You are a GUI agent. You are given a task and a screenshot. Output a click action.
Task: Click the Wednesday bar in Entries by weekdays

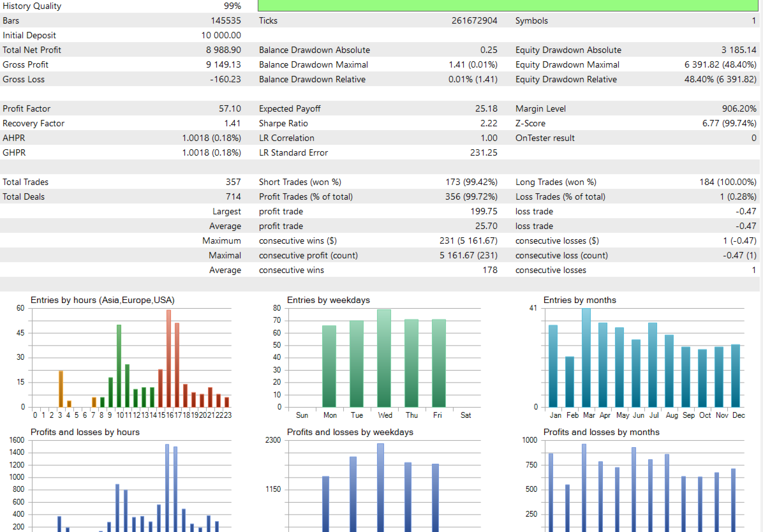pyautogui.click(x=384, y=358)
